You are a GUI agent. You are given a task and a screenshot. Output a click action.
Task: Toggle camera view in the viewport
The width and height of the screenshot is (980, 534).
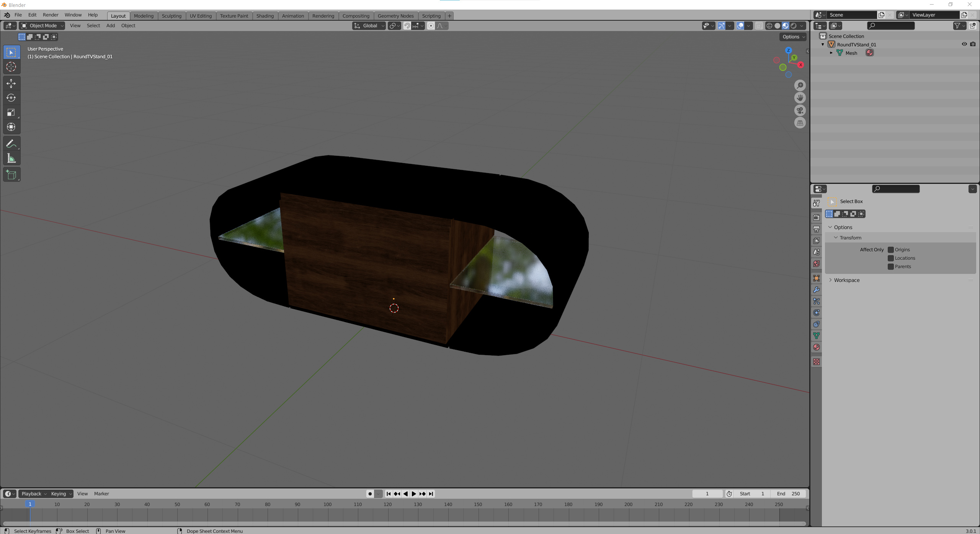tap(800, 110)
